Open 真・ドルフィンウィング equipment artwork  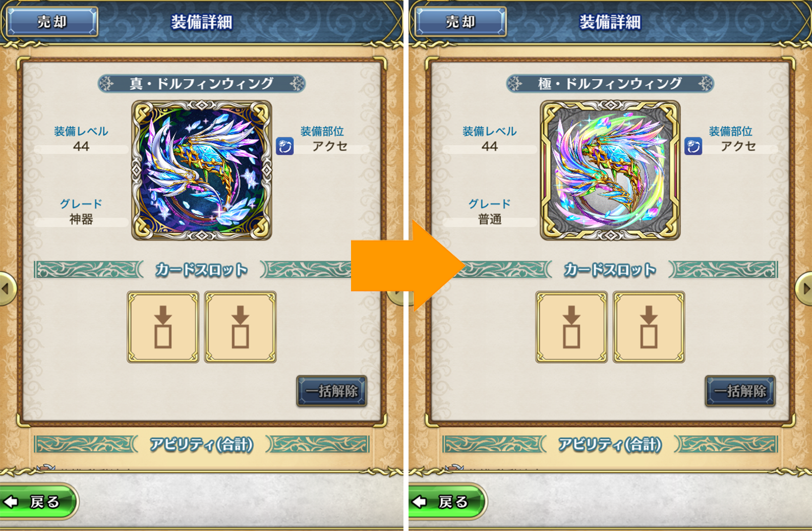tap(202, 170)
